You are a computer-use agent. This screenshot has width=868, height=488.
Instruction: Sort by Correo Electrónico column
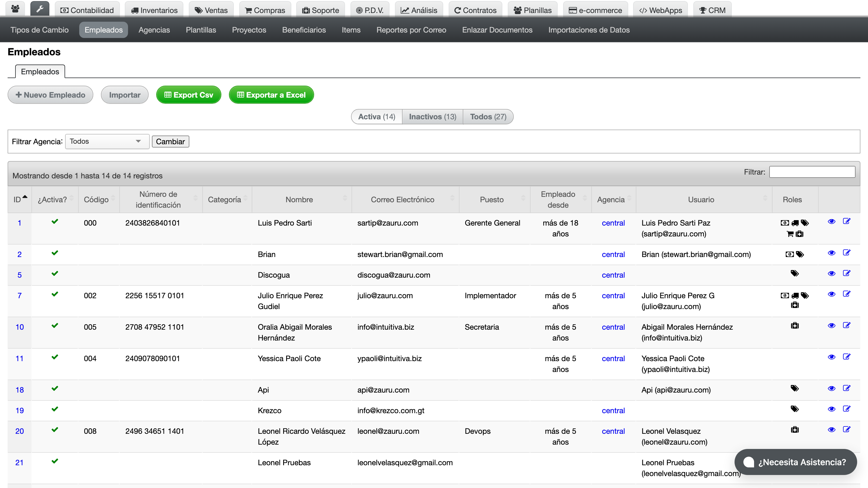click(405, 199)
